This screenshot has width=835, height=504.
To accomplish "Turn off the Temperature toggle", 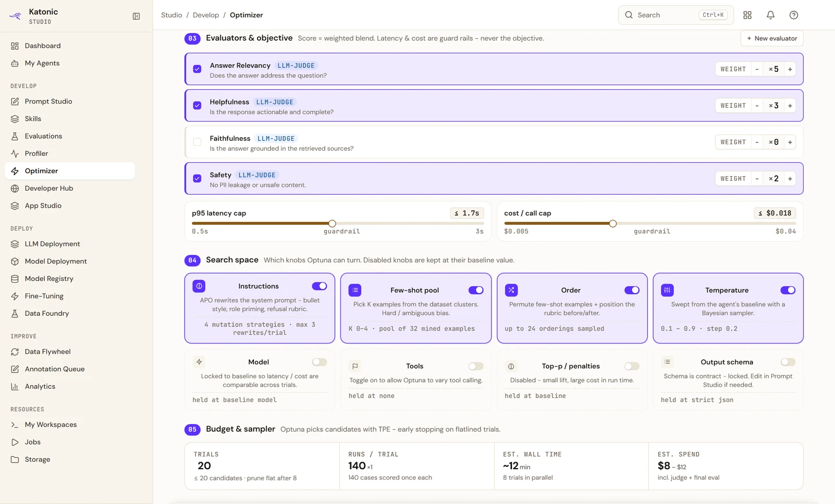I will pos(788,290).
